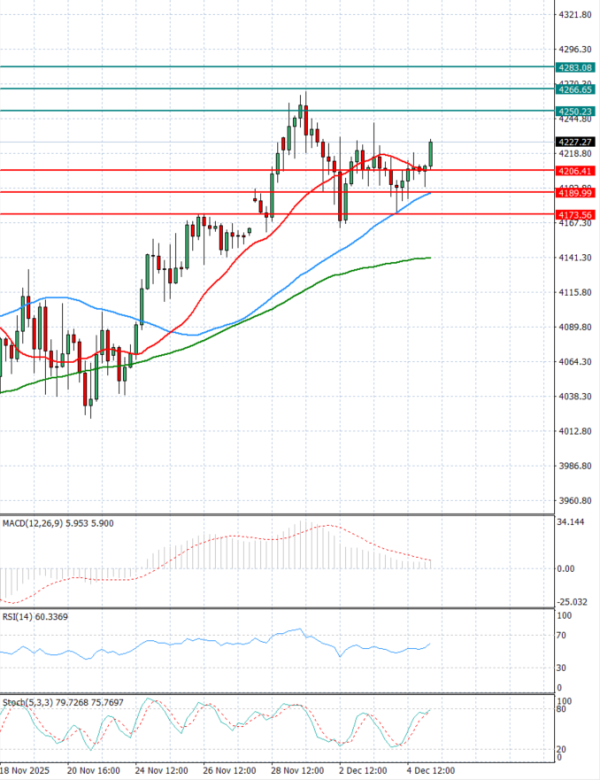Click the 4189.99 red support label
The width and height of the screenshot is (600, 780).
click(574, 192)
